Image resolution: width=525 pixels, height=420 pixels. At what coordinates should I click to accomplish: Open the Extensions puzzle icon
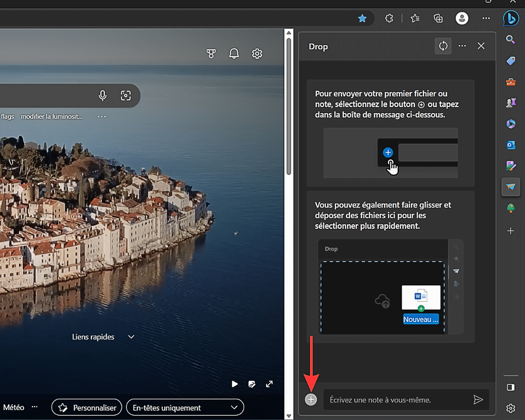click(389, 18)
